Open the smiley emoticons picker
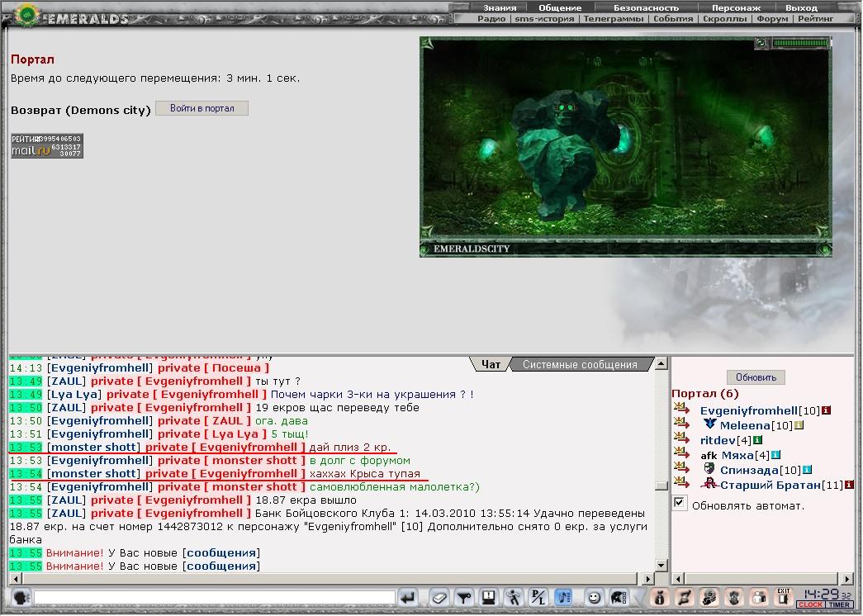The height and width of the screenshot is (616, 863). coord(594,597)
